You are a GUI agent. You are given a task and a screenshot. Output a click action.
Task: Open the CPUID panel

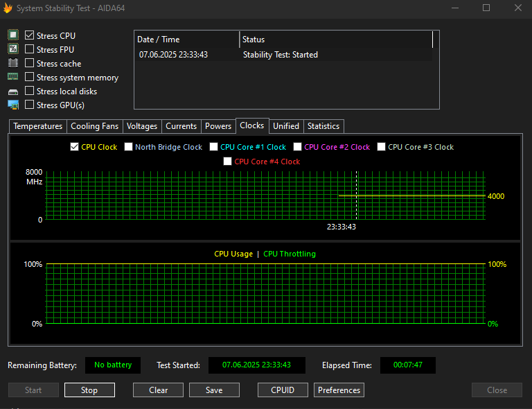coord(283,390)
